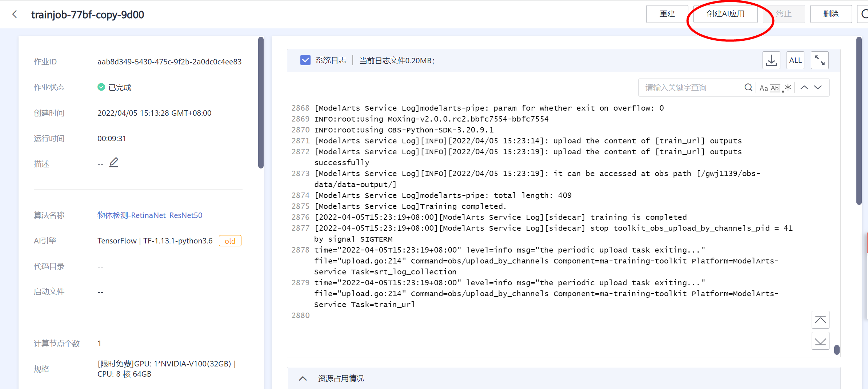Click the refresh icon at top right
The height and width of the screenshot is (389, 868).
pos(864,14)
